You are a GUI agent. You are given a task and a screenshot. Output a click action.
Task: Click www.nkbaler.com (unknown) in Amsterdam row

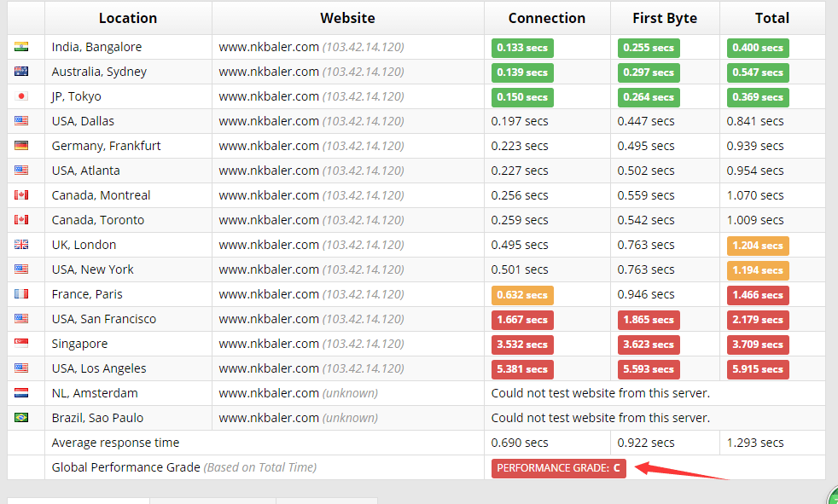298,393
